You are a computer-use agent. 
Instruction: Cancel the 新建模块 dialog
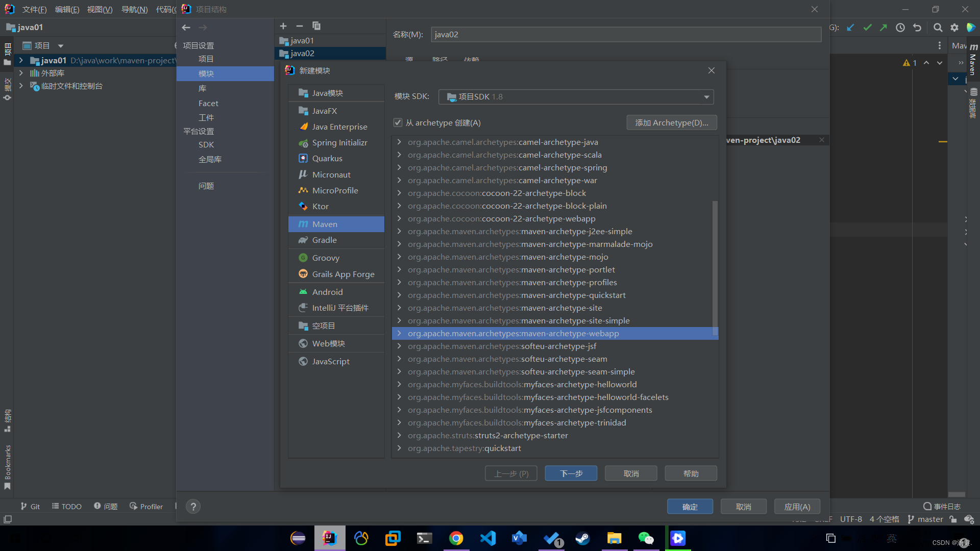point(631,473)
